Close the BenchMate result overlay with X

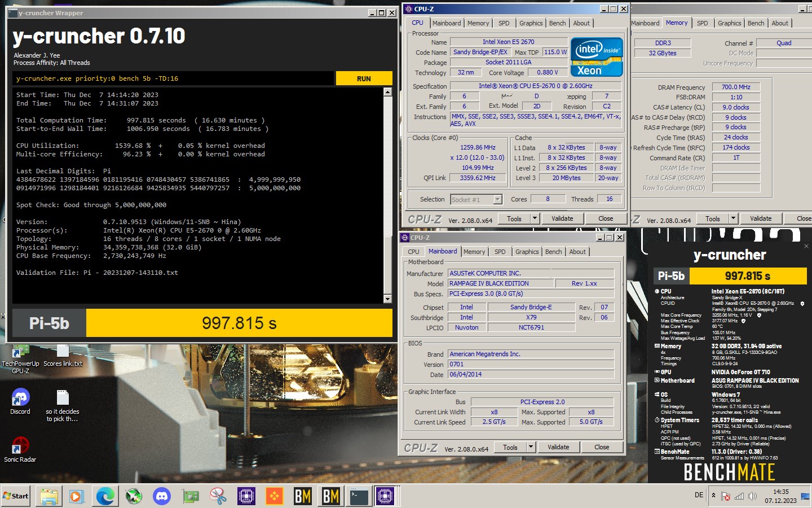pos(806,246)
